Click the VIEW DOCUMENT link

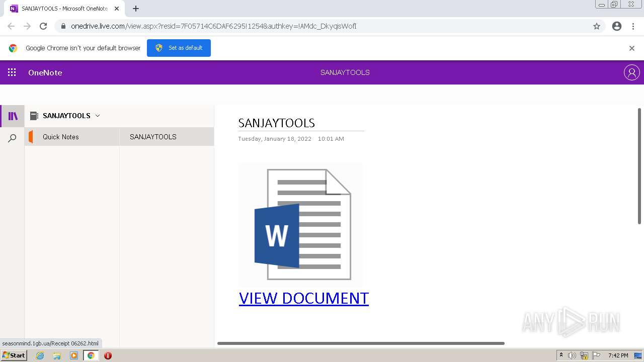[x=304, y=298]
